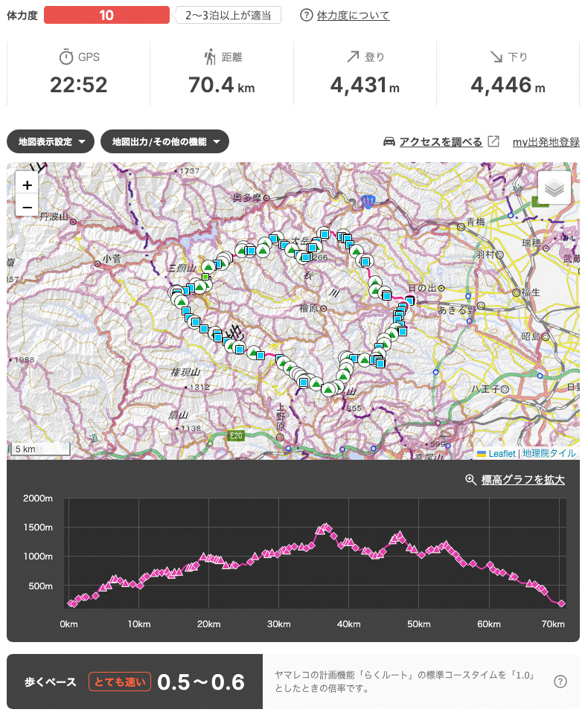Click my出発地登録 link

click(546, 141)
